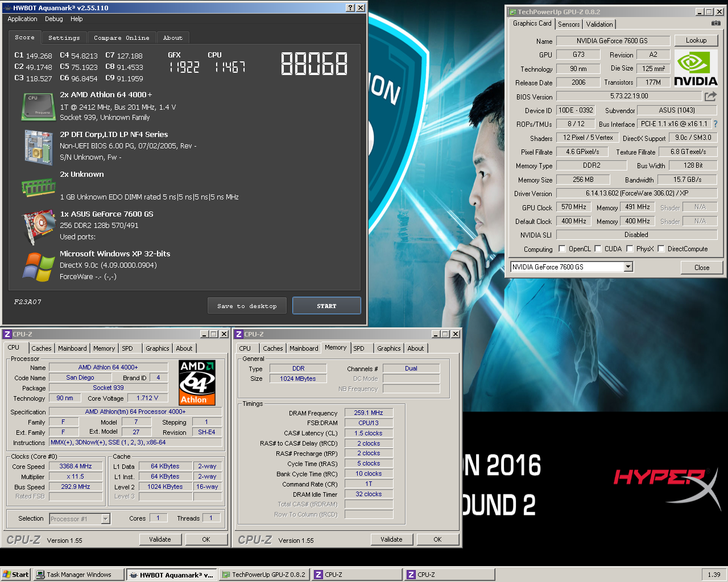Click the Driver Version ForceWare field
The height and width of the screenshot is (582, 728).
click(x=637, y=193)
